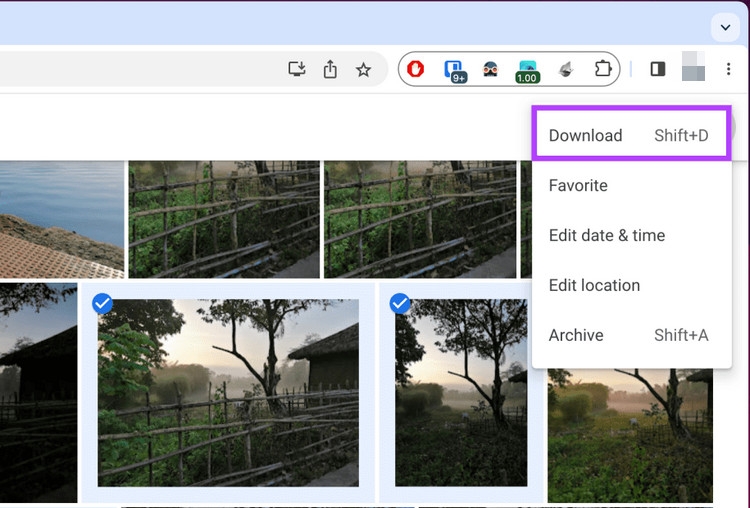
Task: Deselect the checked fence and hut photo
Action: pos(102,304)
